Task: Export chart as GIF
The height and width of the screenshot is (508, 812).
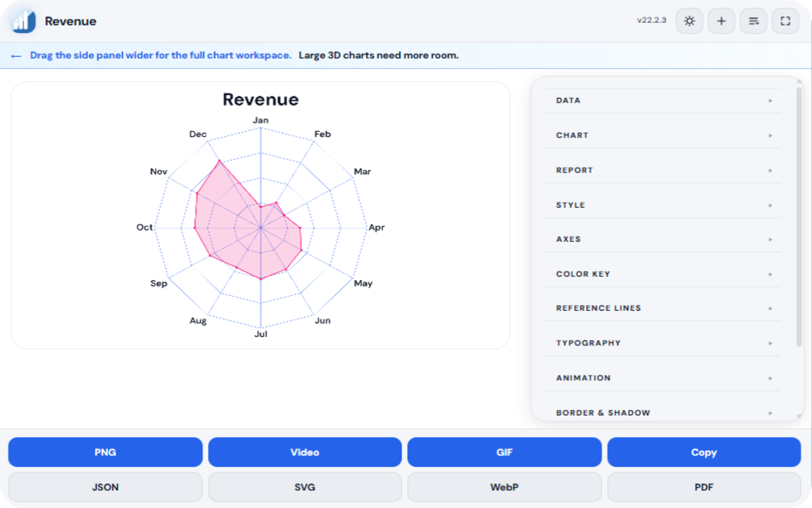Action: point(504,452)
